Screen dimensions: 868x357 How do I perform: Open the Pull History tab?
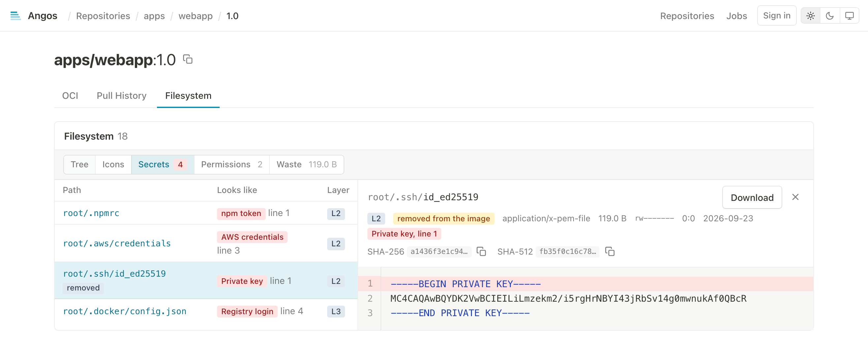tap(122, 96)
